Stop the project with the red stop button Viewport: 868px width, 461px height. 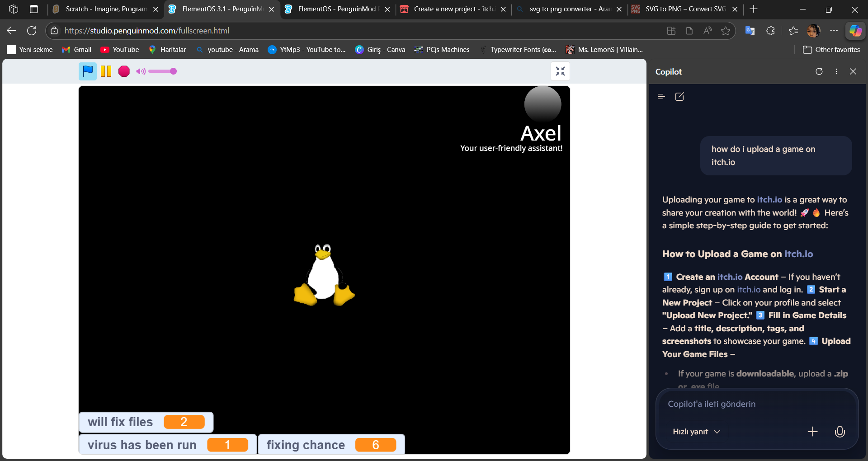tap(124, 71)
